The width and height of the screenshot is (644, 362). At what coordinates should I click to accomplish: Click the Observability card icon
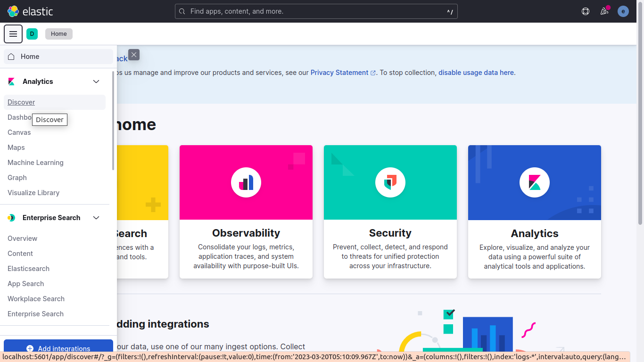coord(246,182)
